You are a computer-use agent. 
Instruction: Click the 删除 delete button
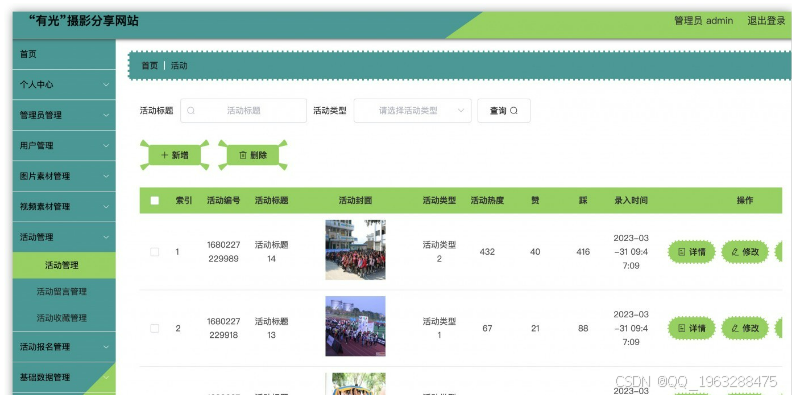253,155
